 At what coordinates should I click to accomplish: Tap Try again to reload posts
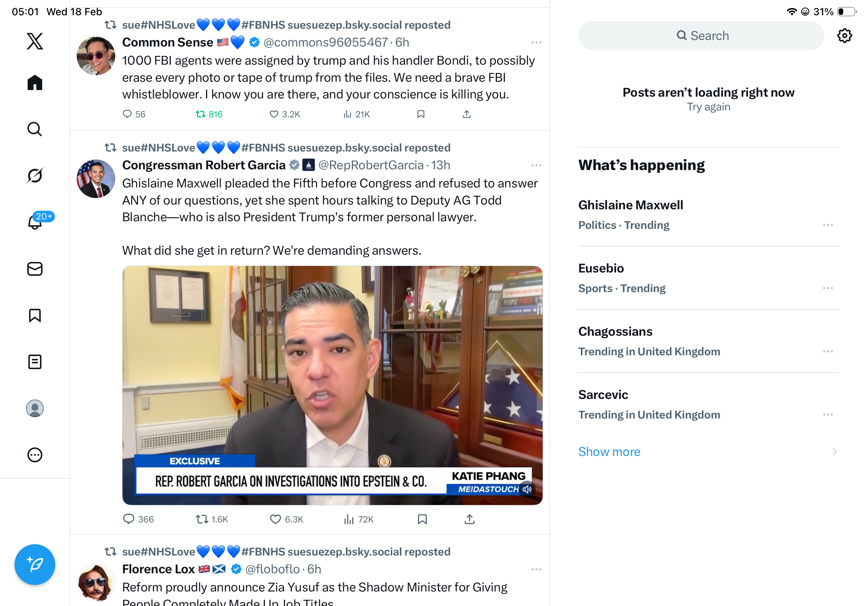pyautogui.click(x=708, y=107)
